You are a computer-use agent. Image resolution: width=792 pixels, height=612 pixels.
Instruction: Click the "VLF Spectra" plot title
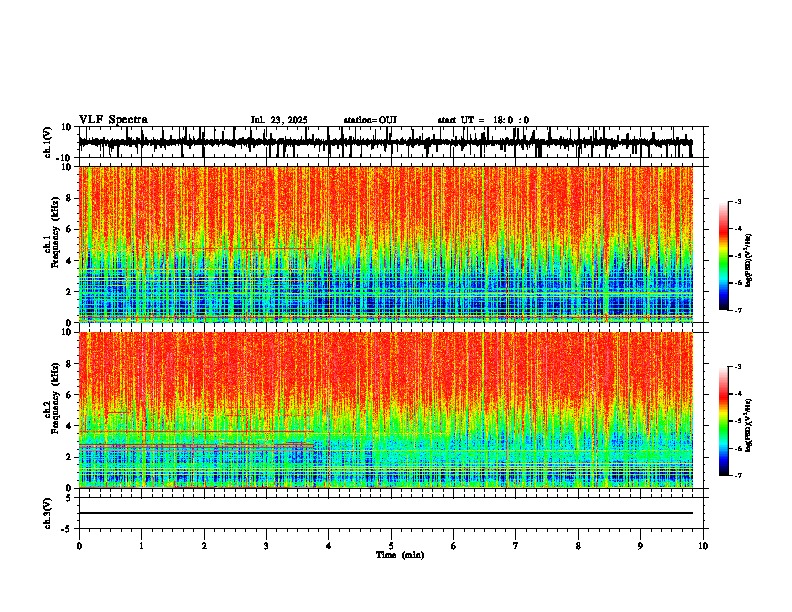coord(113,120)
